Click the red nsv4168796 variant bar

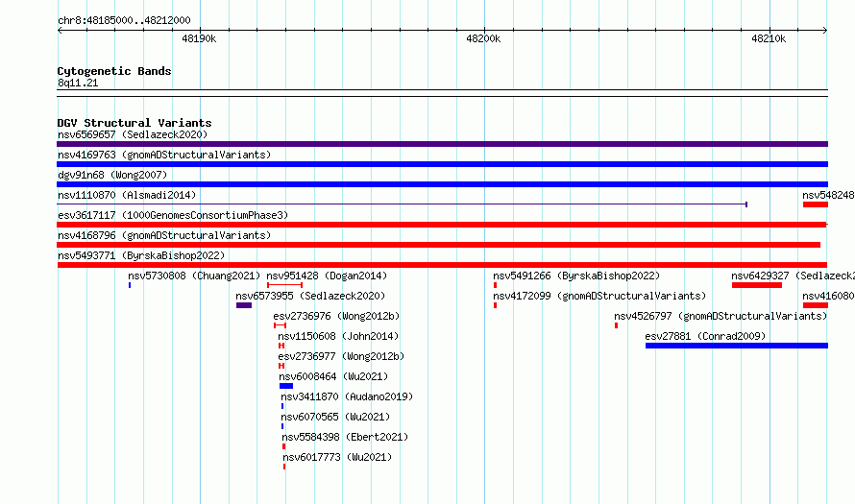click(438, 245)
